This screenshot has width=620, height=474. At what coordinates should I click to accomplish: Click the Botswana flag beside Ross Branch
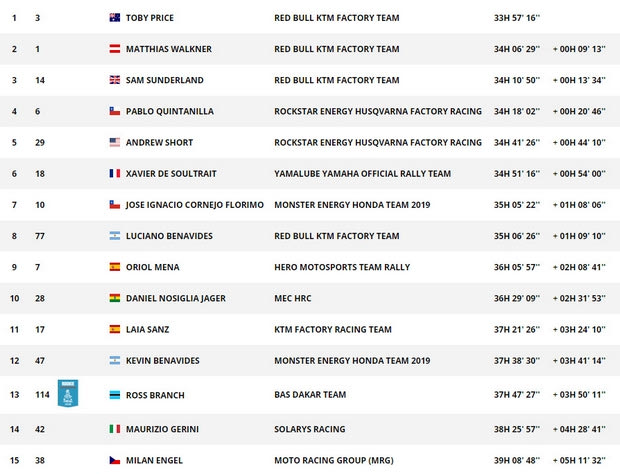114,395
